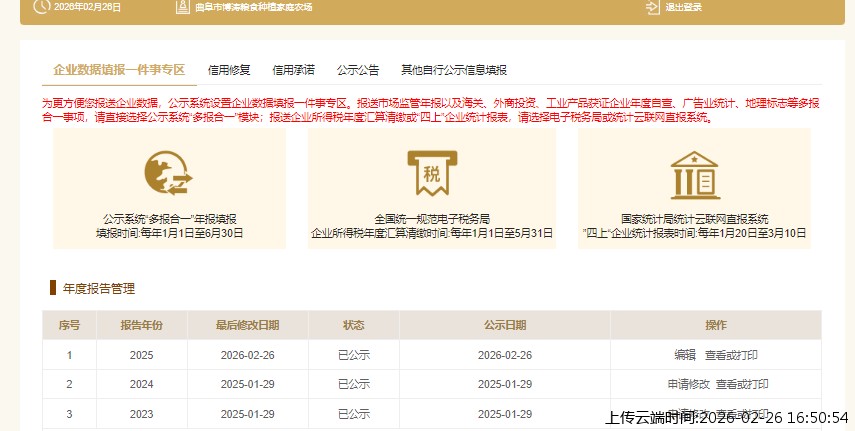This screenshot has height=431, width=855.
Task: Click the logout arrow icon
Action: (x=652, y=7)
